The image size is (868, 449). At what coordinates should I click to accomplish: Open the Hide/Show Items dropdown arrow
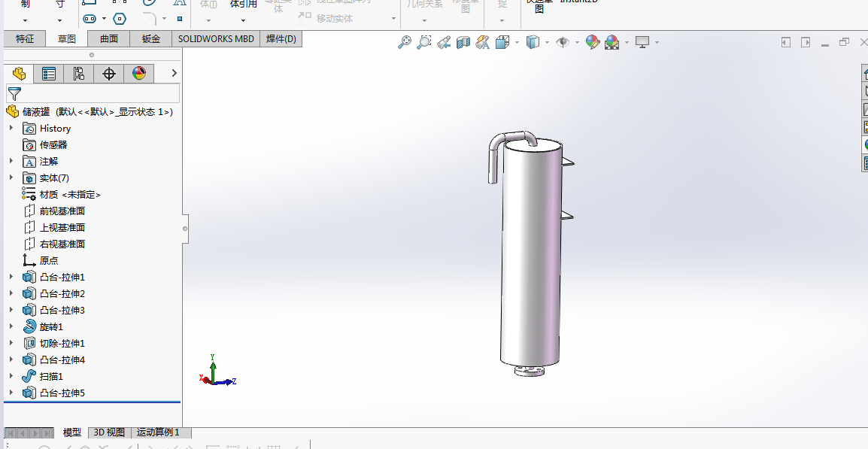tap(577, 42)
